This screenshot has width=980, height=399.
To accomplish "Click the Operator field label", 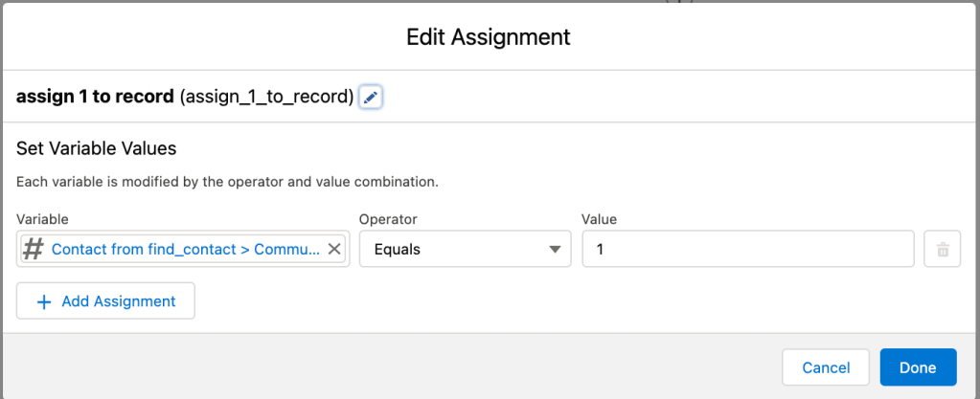I will pyautogui.click(x=388, y=219).
